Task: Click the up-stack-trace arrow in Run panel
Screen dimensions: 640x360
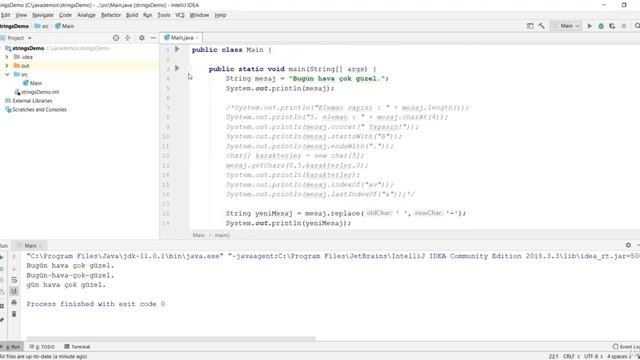Action: point(14,257)
